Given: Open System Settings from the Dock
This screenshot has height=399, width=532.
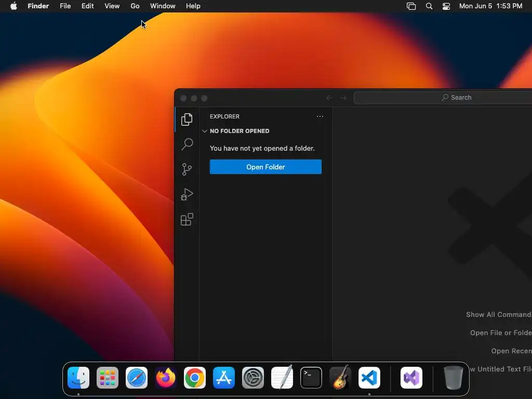Looking at the screenshot, I should (x=253, y=378).
